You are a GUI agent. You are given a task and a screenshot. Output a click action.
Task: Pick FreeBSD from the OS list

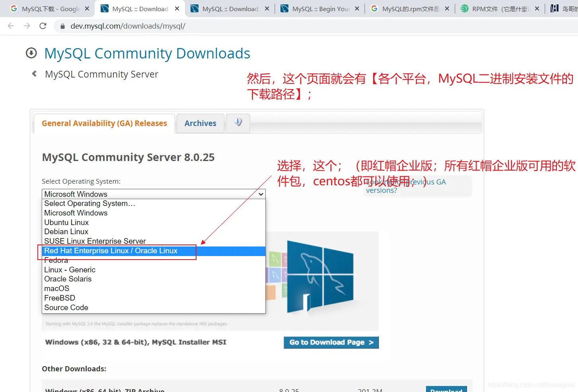(x=154, y=298)
